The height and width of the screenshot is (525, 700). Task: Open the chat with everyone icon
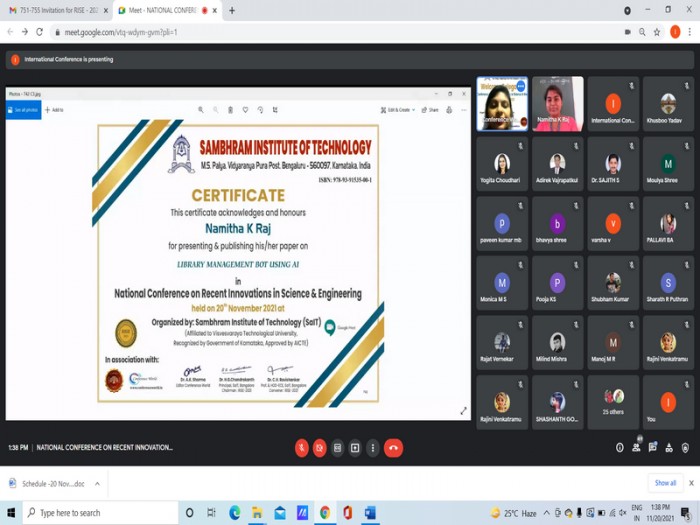[653, 447]
